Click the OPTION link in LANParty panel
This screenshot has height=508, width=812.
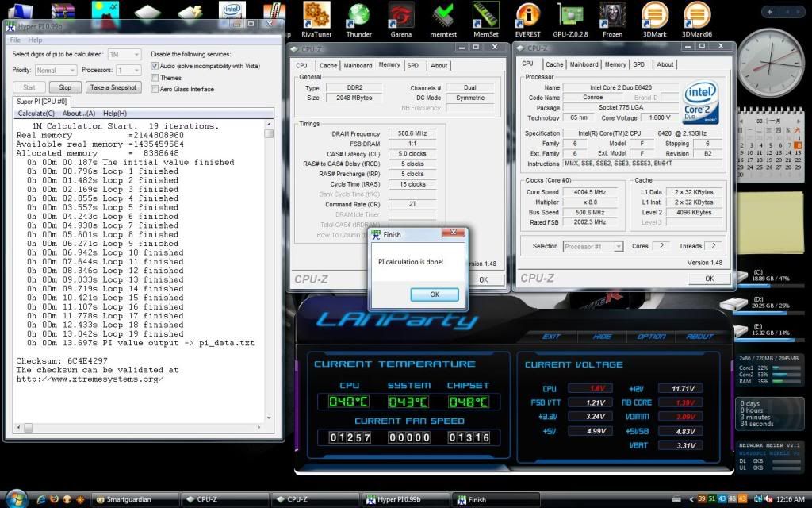tap(651, 337)
